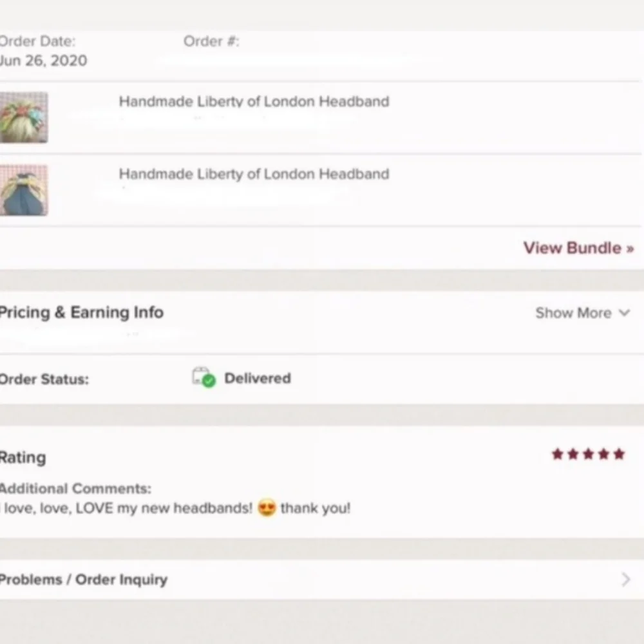644x644 pixels.
Task: Click the heart-eyes emoji in comment
Action: click(x=267, y=508)
